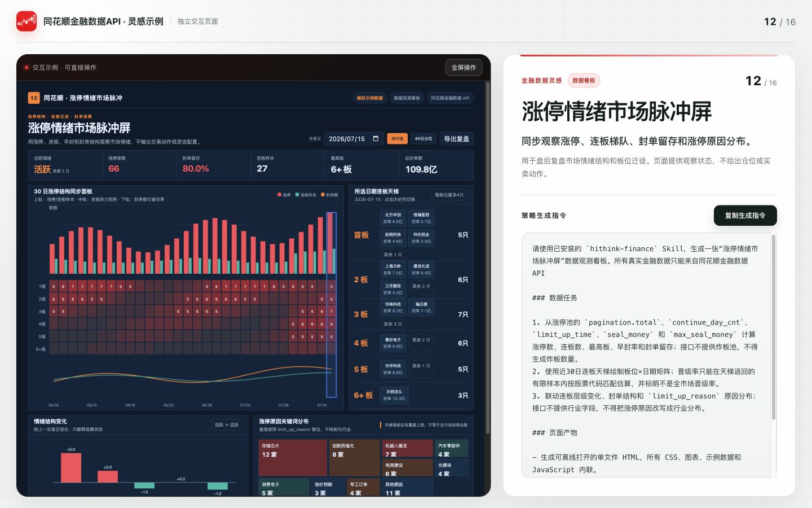
Task: Click the 数据观测看板 pill tag
Action: click(x=407, y=98)
